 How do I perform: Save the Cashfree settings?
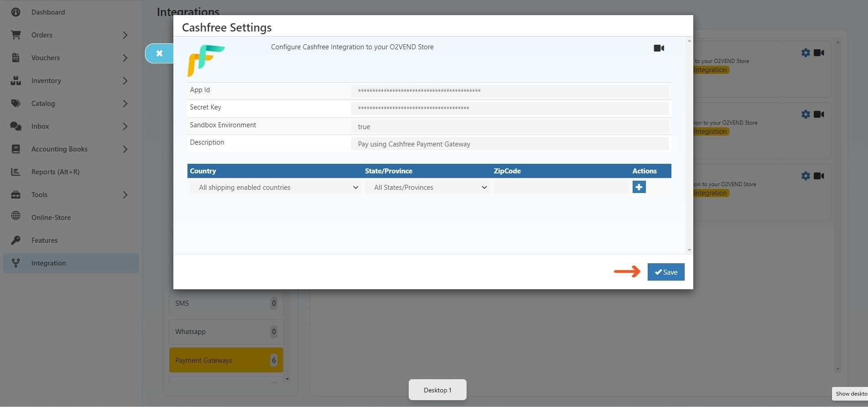click(x=666, y=272)
